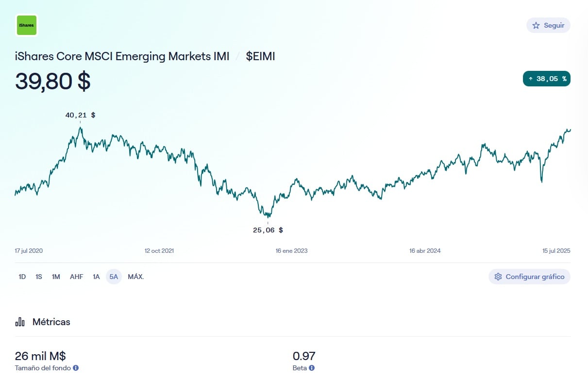Click the green performance change badge
This screenshot has height=379, width=588.
(547, 79)
